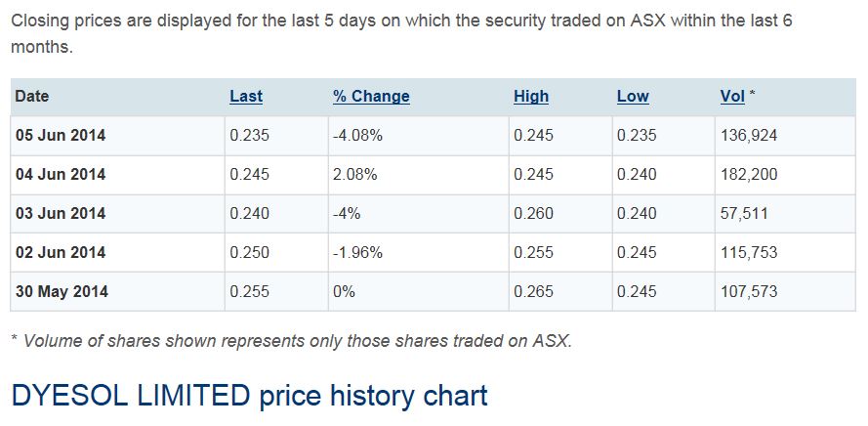Click the 182,200 volume value
This screenshot has width=868, height=426.
click(749, 174)
